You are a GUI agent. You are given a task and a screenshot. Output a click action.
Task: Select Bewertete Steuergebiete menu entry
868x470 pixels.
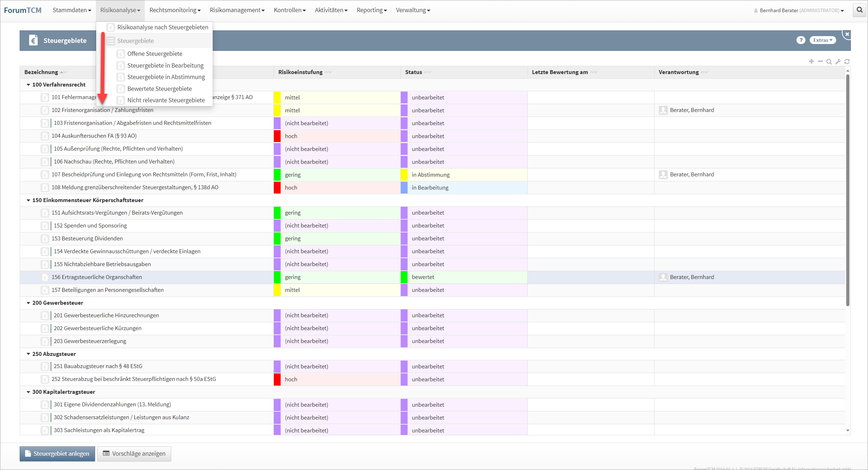pos(159,89)
